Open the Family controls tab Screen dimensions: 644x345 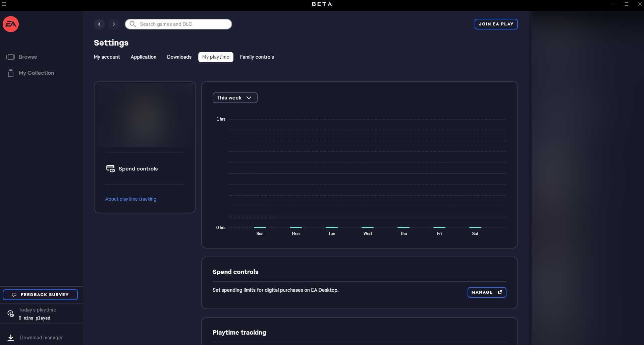point(257,57)
